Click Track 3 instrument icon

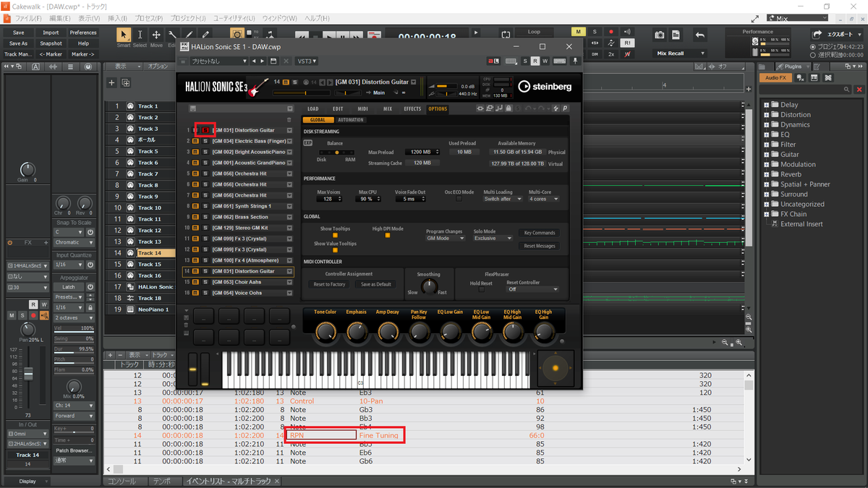(x=130, y=129)
